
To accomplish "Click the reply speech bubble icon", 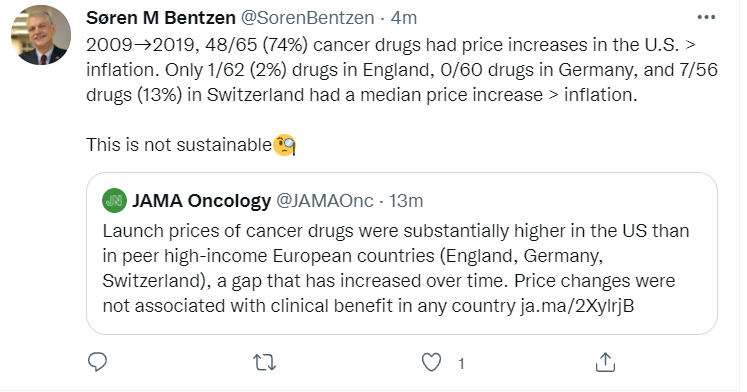I will 98,362.
